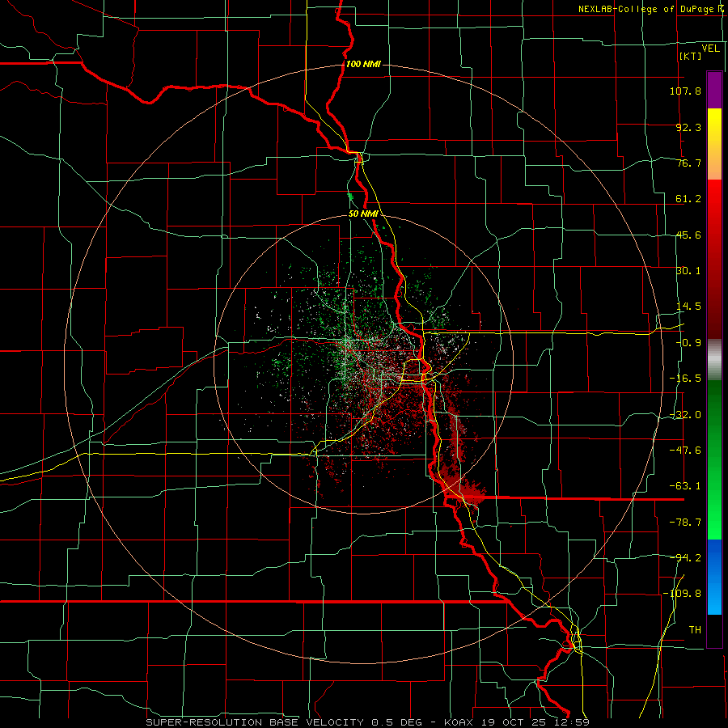Click the -0.9 velocity scale value

688,343
